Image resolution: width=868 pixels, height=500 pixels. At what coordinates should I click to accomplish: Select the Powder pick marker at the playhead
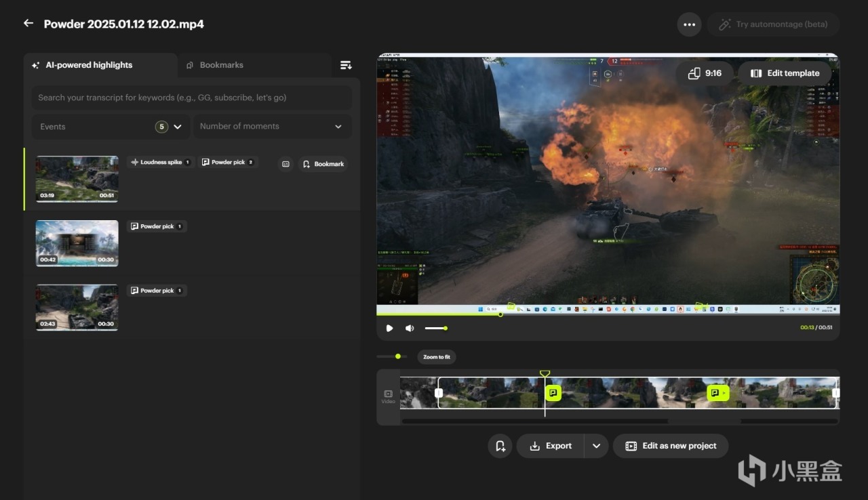553,393
